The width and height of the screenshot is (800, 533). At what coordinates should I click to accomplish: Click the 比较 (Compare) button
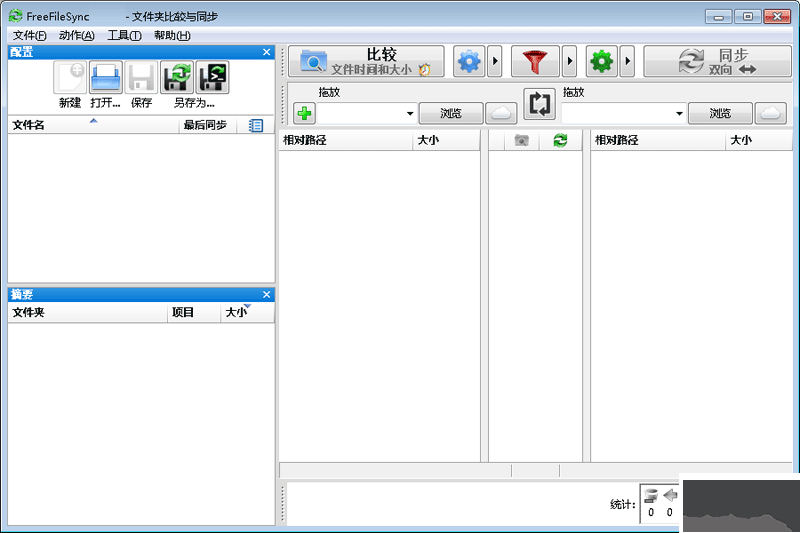pyautogui.click(x=367, y=62)
